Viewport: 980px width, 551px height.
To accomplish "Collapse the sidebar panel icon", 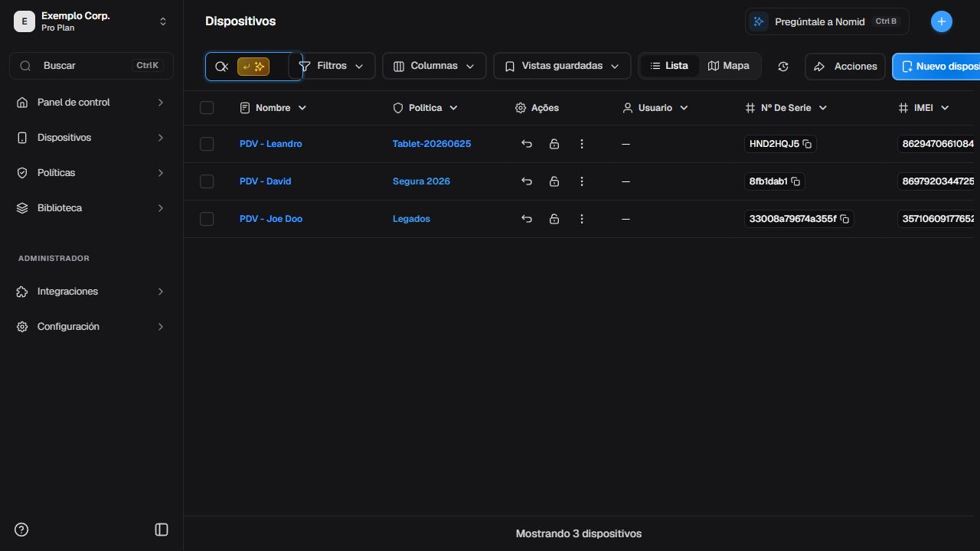I will tap(162, 530).
